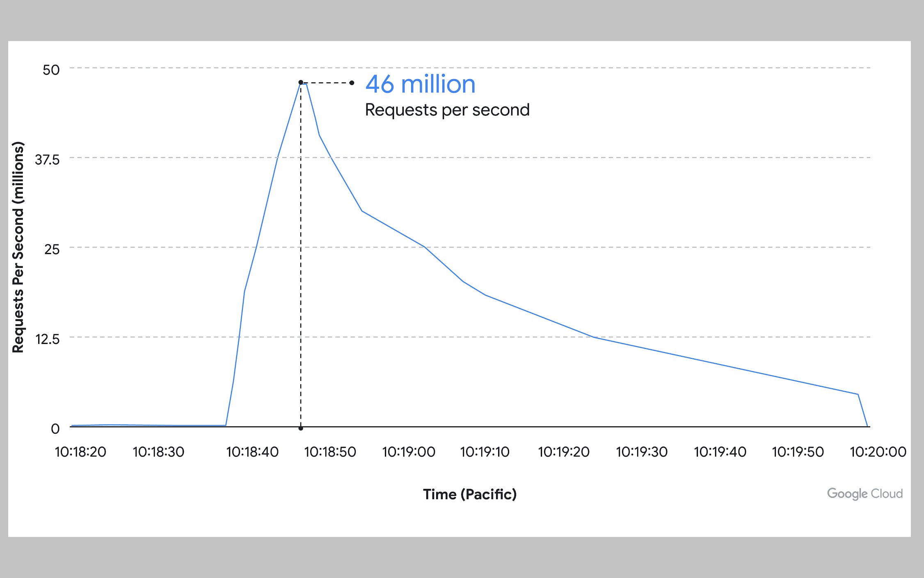Click the 10:19:30 time axis label

pyautogui.click(x=642, y=452)
